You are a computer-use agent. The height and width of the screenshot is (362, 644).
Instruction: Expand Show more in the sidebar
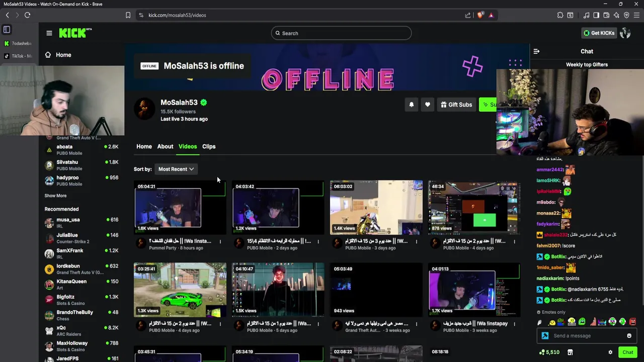coord(55,196)
